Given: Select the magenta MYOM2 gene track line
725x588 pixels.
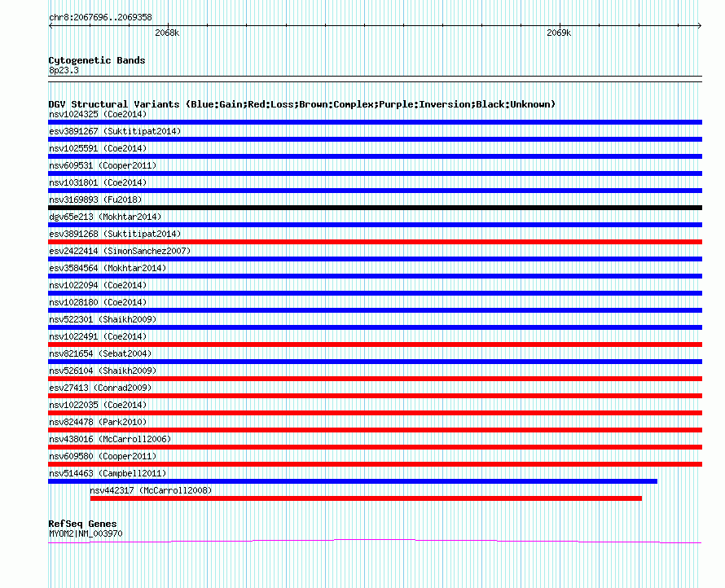Looking at the screenshot, I should (x=375, y=541).
